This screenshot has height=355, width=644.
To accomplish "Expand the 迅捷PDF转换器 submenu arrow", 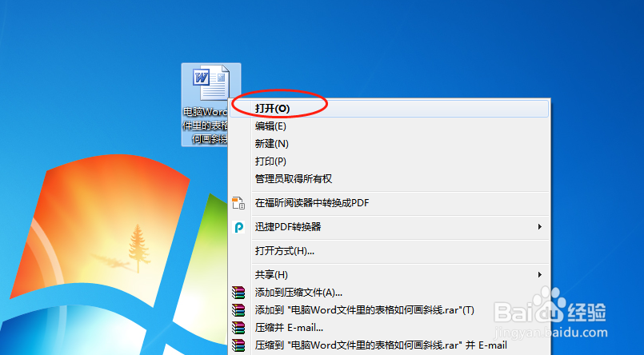I will (540, 226).
